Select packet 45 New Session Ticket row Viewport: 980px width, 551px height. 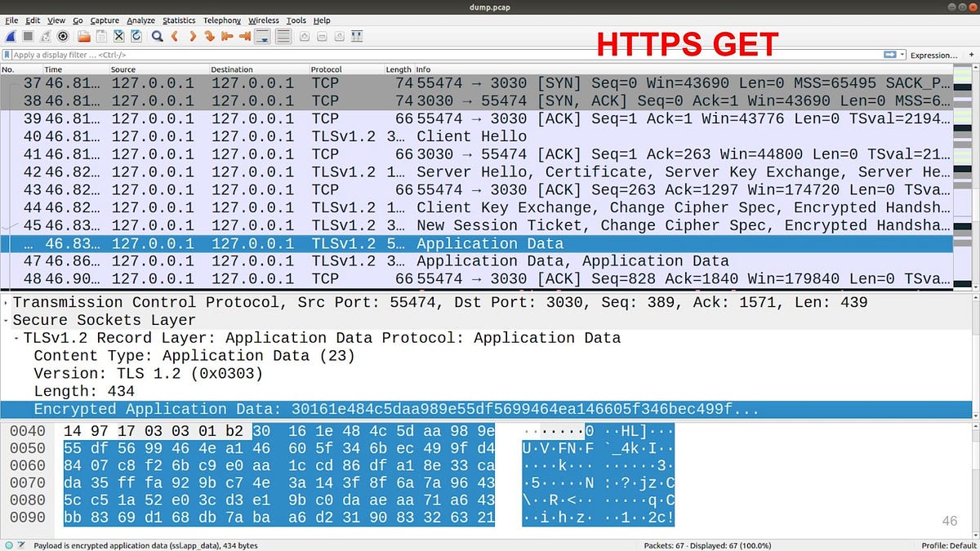click(x=476, y=226)
